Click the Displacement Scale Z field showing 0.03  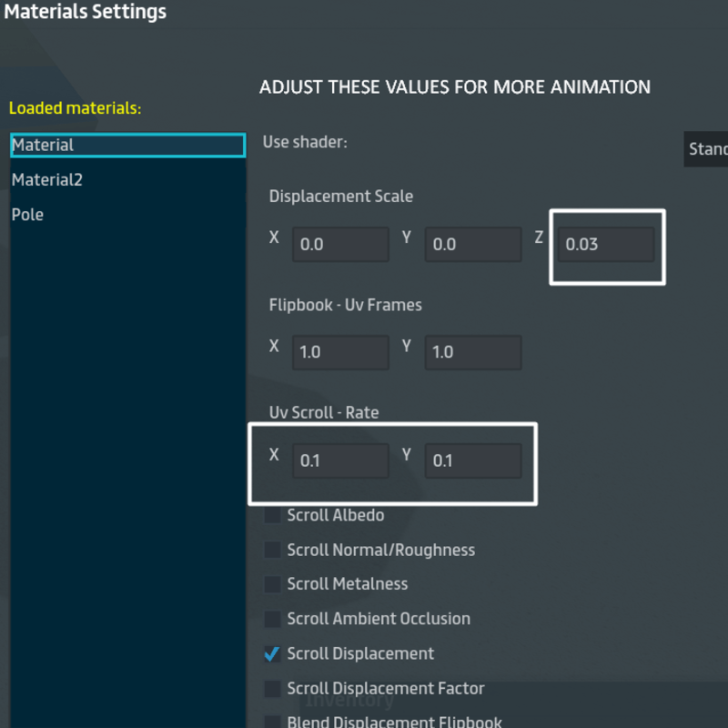coord(606,245)
